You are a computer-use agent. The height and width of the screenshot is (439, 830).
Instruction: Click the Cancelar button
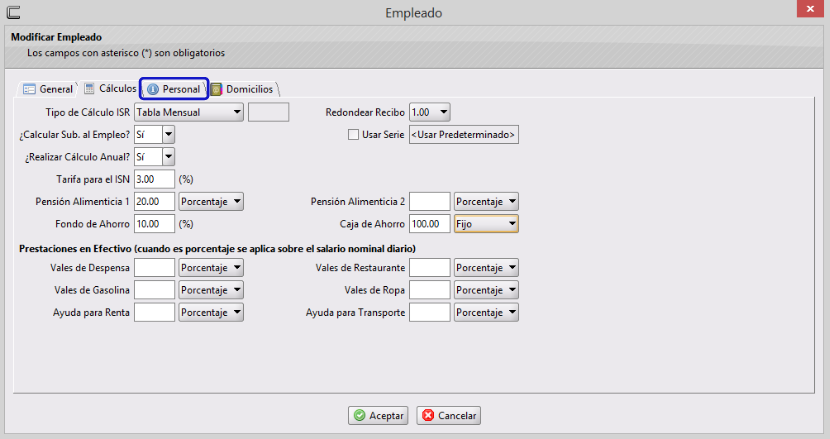448,416
